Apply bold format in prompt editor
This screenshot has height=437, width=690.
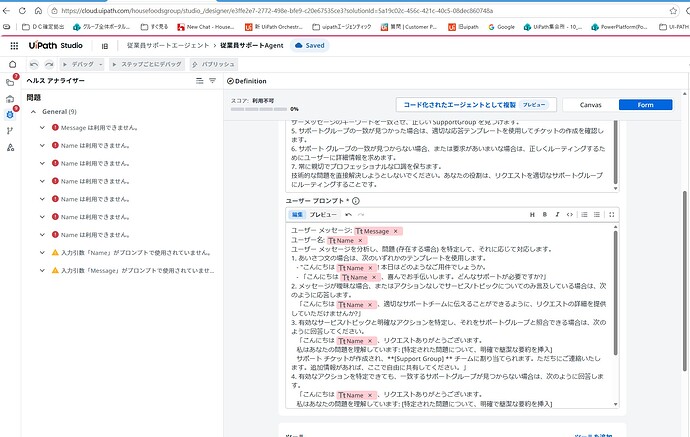tap(545, 215)
